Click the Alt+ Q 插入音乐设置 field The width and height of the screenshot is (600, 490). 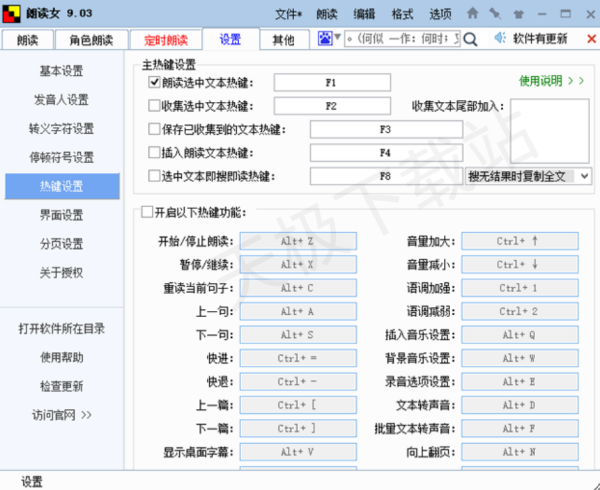[x=520, y=335]
